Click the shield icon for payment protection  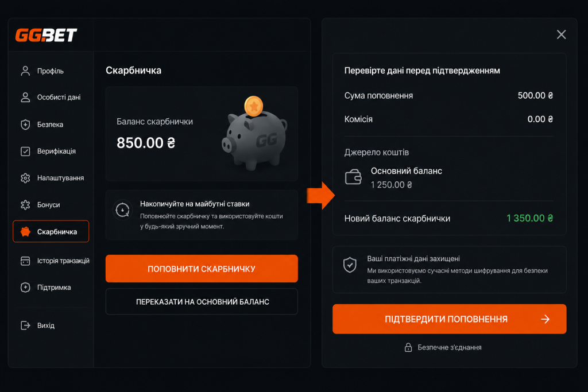pyautogui.click(x=350, y=265)
